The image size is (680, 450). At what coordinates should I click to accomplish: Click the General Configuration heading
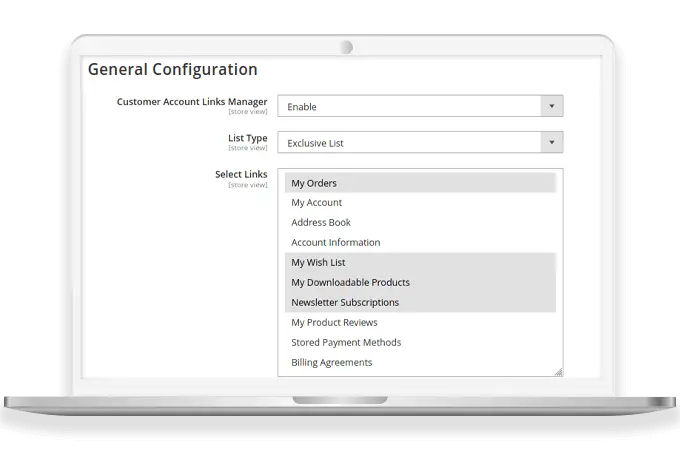click(x=172, y=69)
